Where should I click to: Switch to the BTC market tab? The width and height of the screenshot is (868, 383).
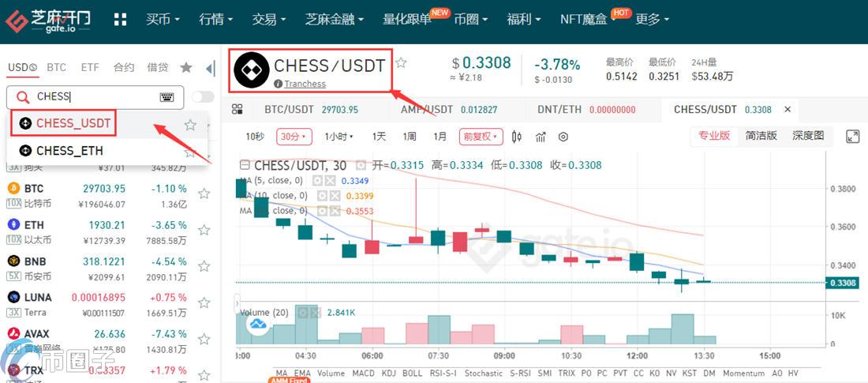[x=57, y=68]
